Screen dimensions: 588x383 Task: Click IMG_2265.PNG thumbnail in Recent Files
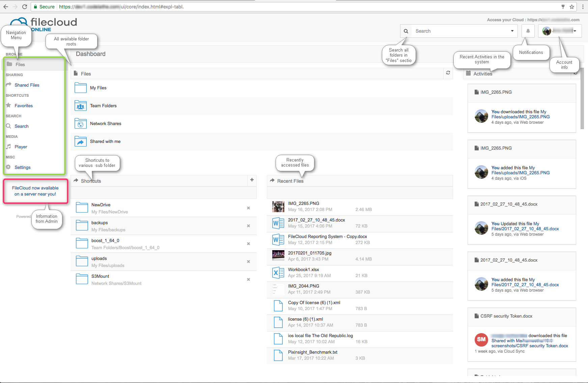278,207
